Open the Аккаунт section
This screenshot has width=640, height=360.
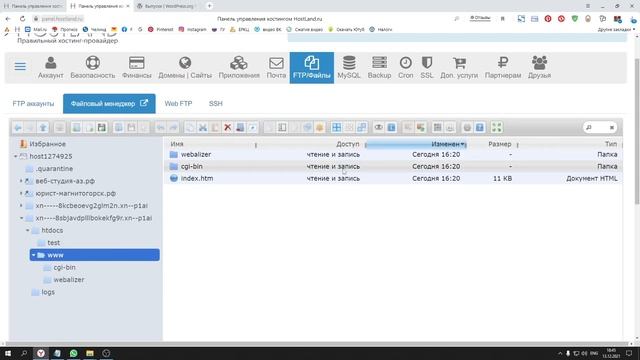(51, 68)
